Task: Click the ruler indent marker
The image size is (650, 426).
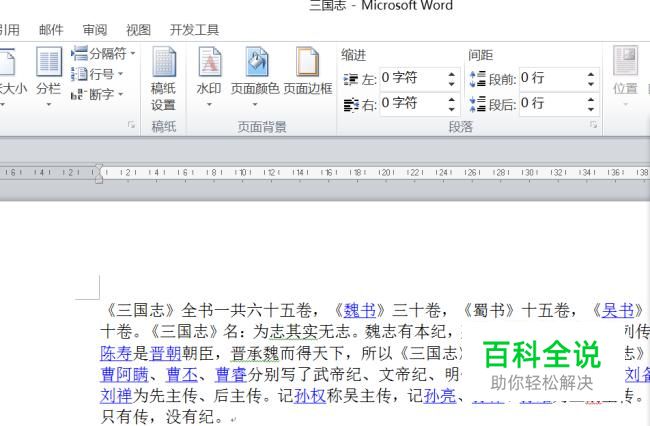Action: tap(99, 173)
